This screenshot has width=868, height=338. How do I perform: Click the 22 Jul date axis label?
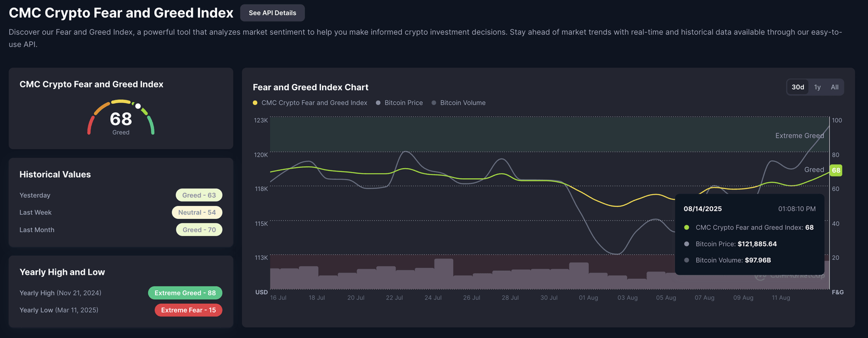coord(394,297)
